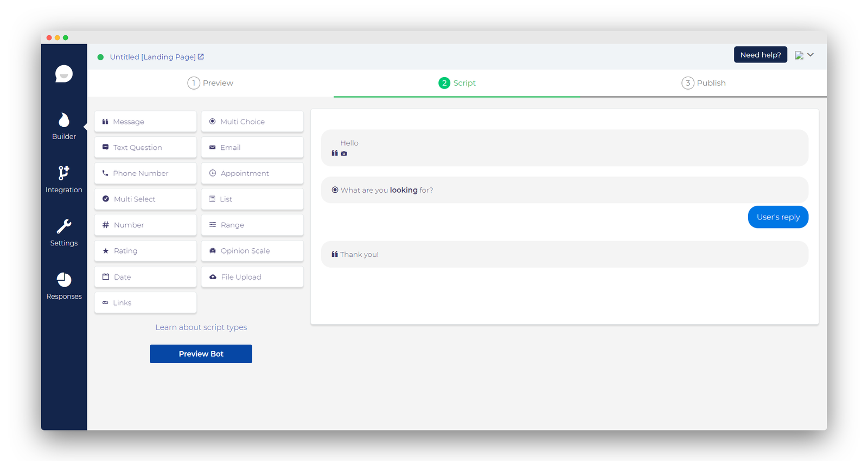Add a Message script block
868x461 pixels.
[x=145, y=122]
